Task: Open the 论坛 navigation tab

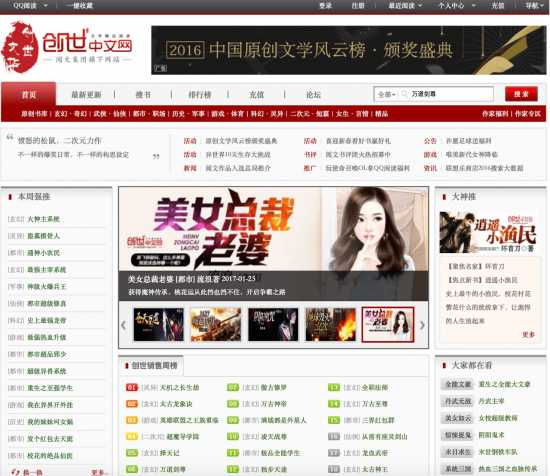Action: tap(313, 94)
